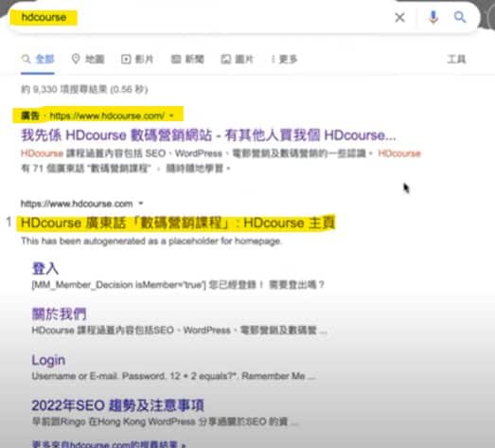The width and height of the screenshot is (495, 448).
Task: Open the dropdown arrow beside the ad URL
Action: coord(171,116)
